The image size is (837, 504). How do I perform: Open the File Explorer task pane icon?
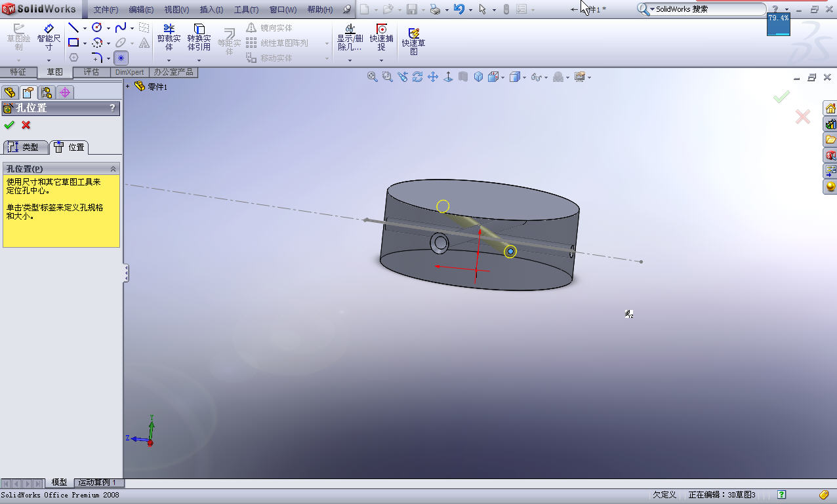(x=830, y=140)
